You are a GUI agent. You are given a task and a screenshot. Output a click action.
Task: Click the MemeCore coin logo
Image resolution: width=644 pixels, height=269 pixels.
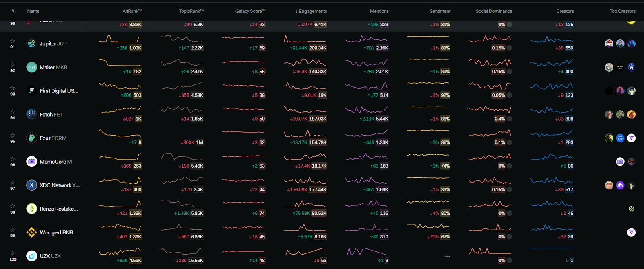[x=31, y=162]
